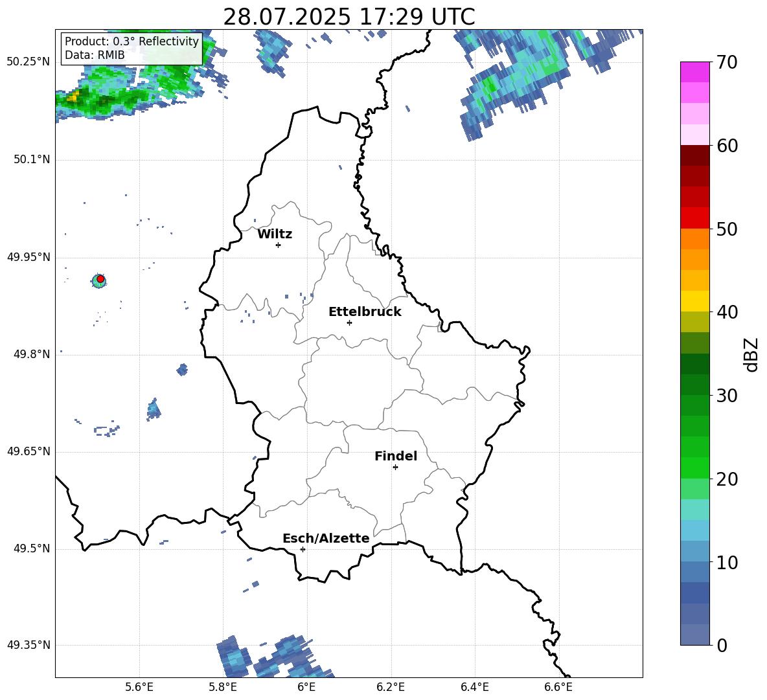Click the 50.1°N latitude label
This screenshot has height=700, width=767.
click(32, 159)
